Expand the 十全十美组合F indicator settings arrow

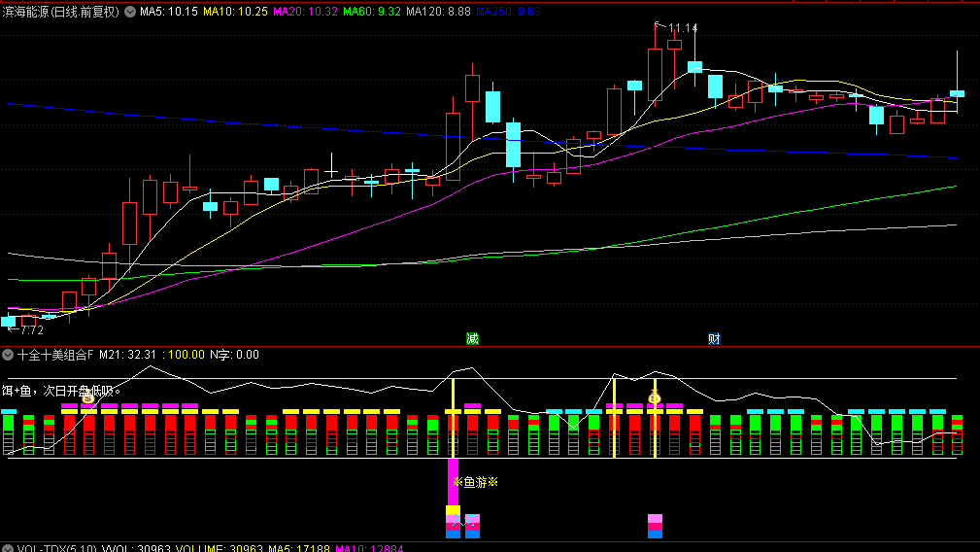coord(8,355)
